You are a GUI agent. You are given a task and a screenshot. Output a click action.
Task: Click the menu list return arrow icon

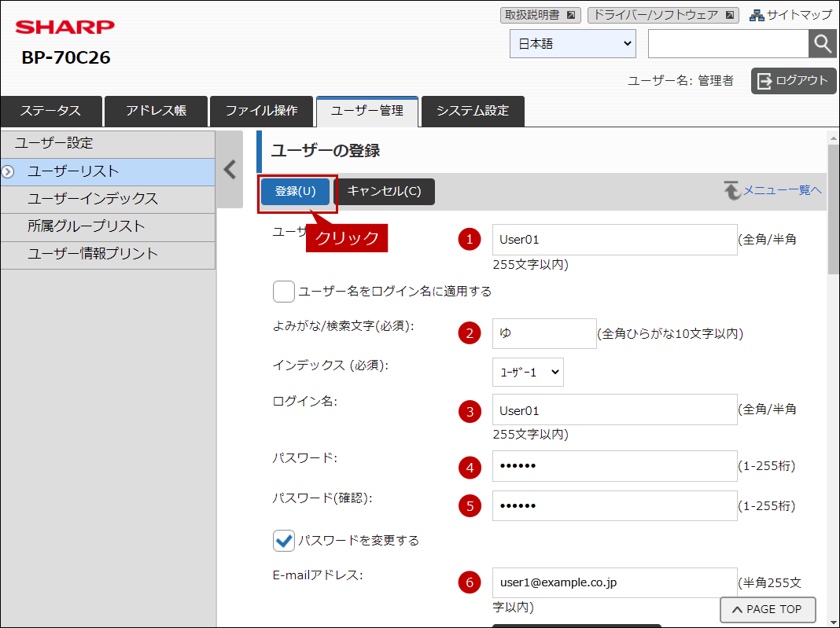pyautogui.click(x=731, y=190)
